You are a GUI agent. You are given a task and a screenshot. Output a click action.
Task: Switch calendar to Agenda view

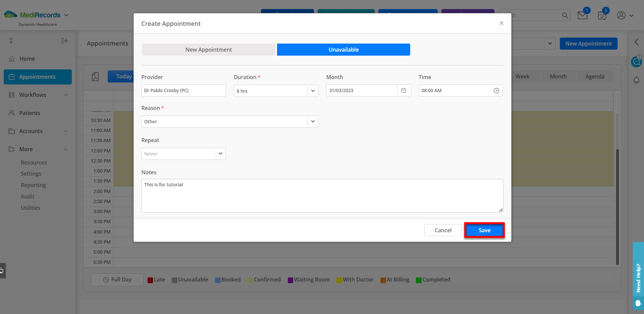click(595, 76)
